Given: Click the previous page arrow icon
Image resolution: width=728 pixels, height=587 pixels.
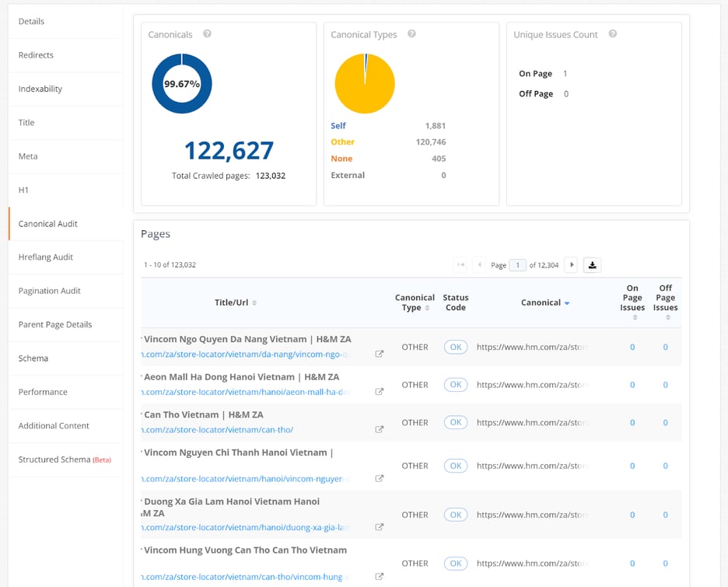Looking at the screenshot, I should (x=478, y=264).
